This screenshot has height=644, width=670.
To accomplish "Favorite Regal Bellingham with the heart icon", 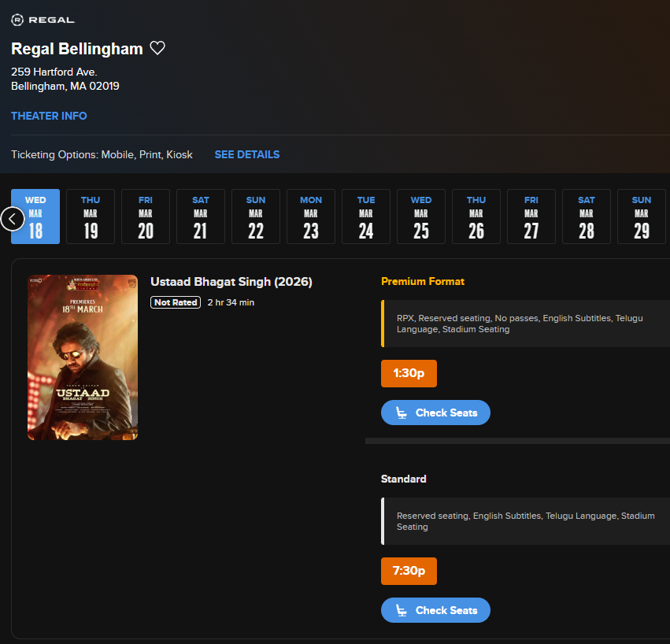I will (157, 47).
